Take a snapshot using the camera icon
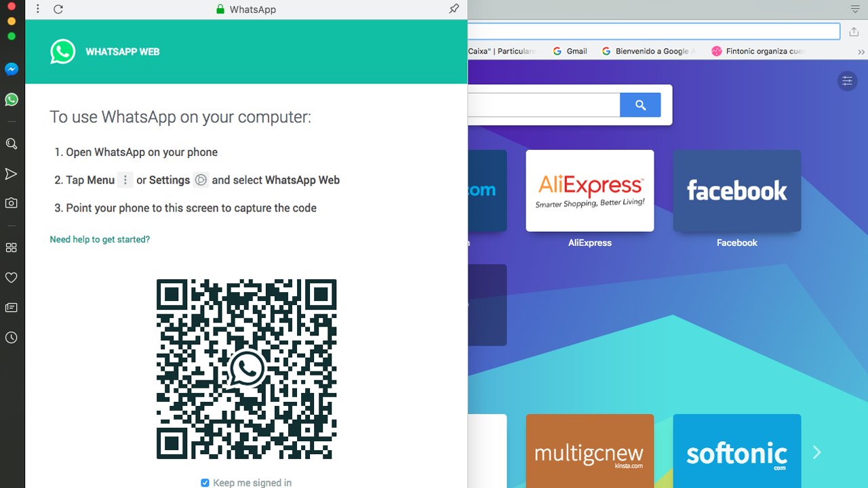 point(11,202)
